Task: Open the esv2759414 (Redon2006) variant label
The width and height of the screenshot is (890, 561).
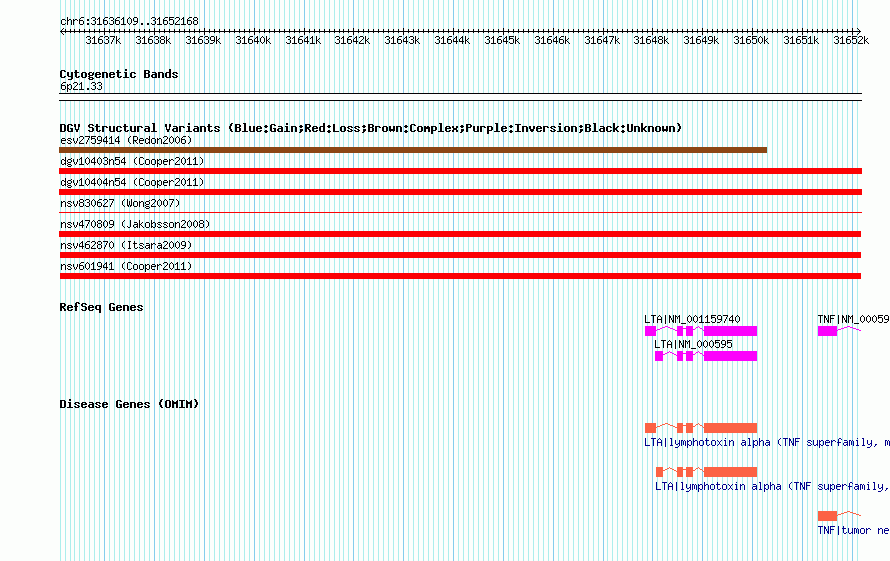Action: point(126,140)
